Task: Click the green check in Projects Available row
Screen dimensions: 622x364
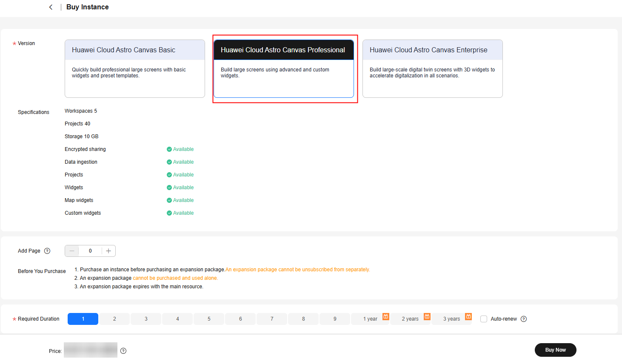Action: 169,175
